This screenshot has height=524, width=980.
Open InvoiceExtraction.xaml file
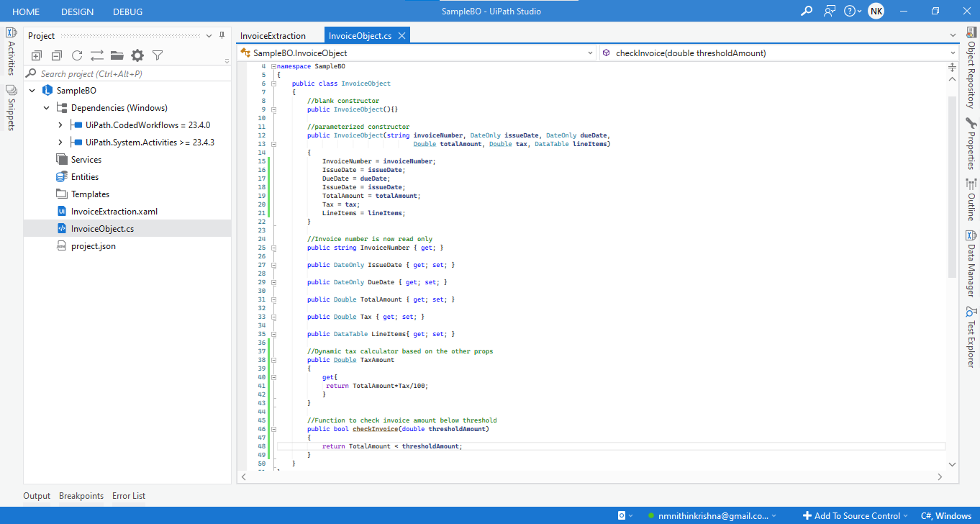click(x=114, y=212)
